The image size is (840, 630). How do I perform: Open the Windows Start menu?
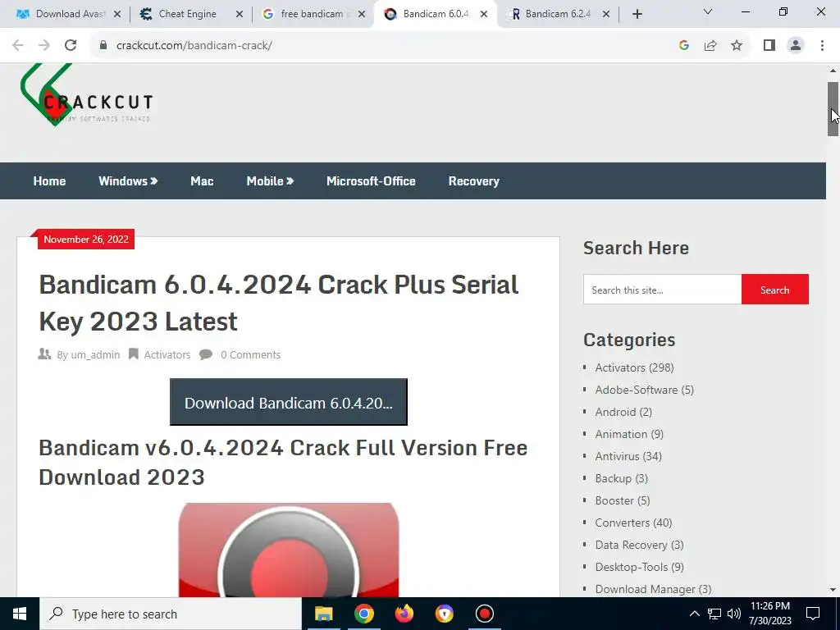(x=20, y=614)
